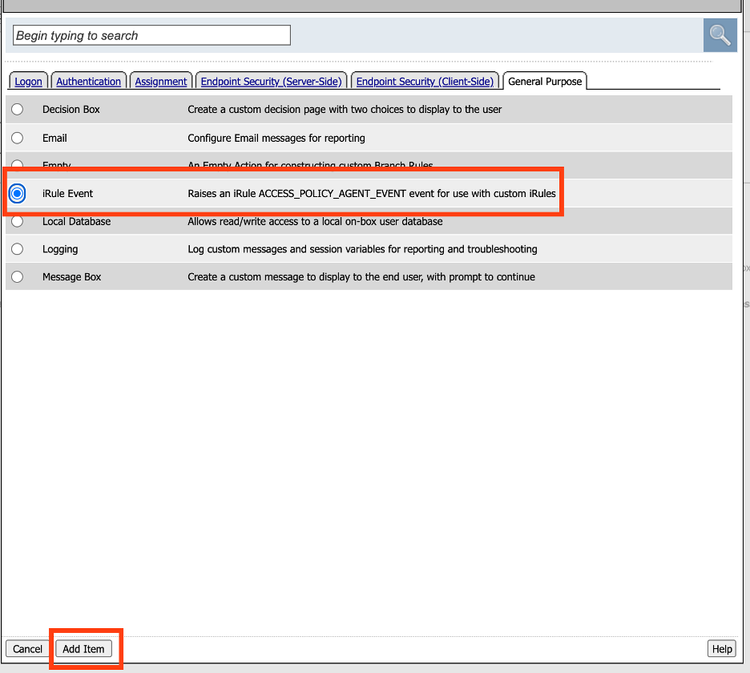
Task: Select the Message Box radio button
Action: pos(17,276)
